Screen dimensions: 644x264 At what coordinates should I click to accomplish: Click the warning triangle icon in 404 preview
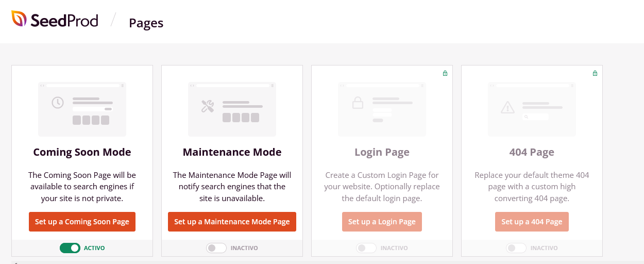click(x=507, y=107)
